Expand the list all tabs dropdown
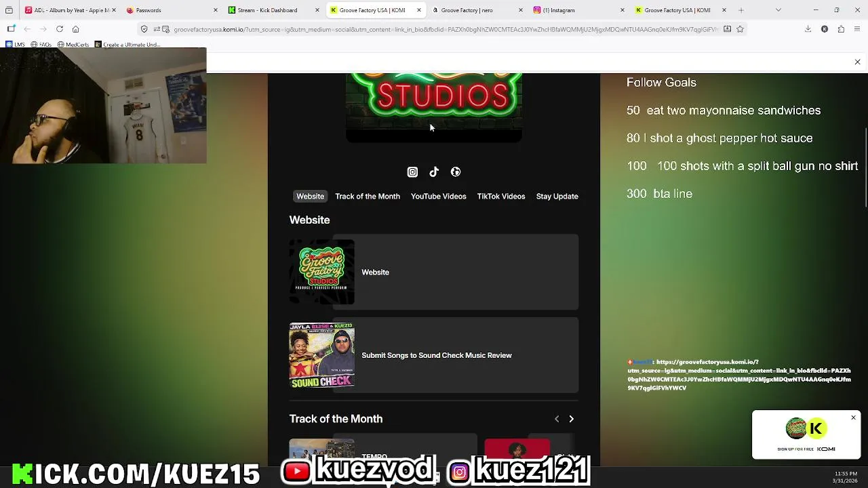This screenshot has height=488, width=868. click(778, 10)
